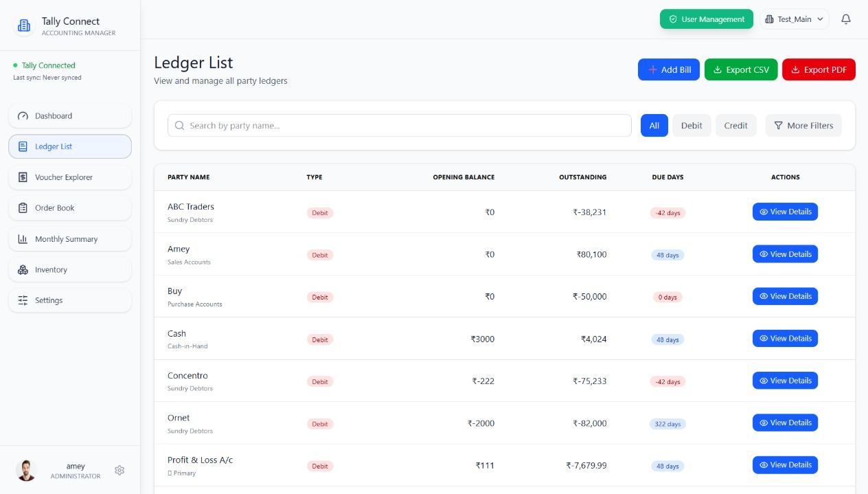
Task: Click the 322 days badge
Action: [667, 424]
